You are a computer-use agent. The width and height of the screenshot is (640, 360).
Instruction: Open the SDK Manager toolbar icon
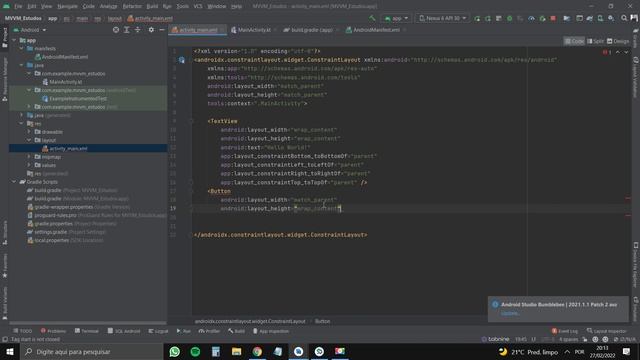[x=611, y=18]
